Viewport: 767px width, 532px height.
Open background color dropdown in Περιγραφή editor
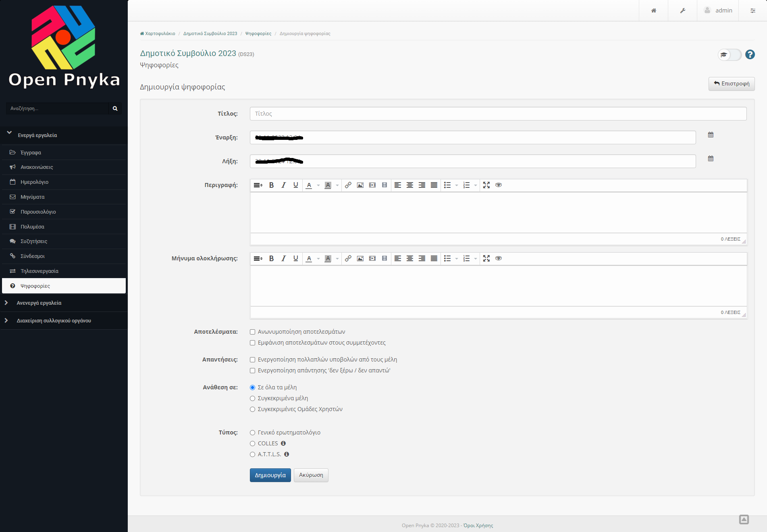[337, 185]
